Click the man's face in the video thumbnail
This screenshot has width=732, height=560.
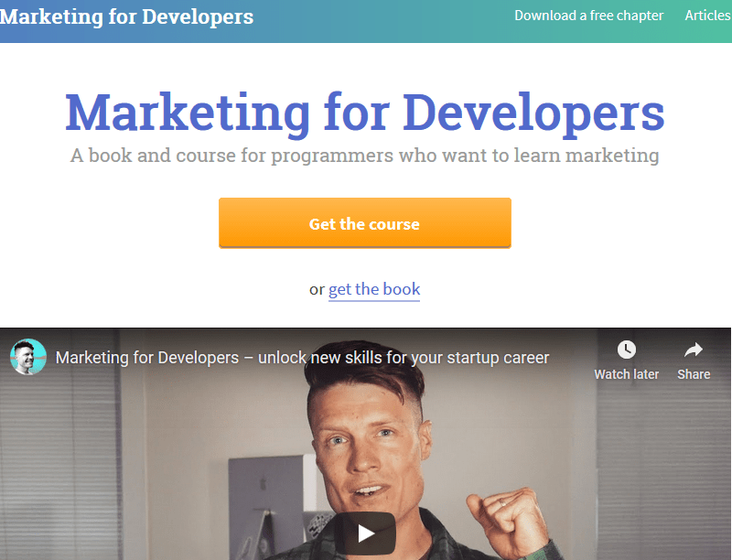369,448
